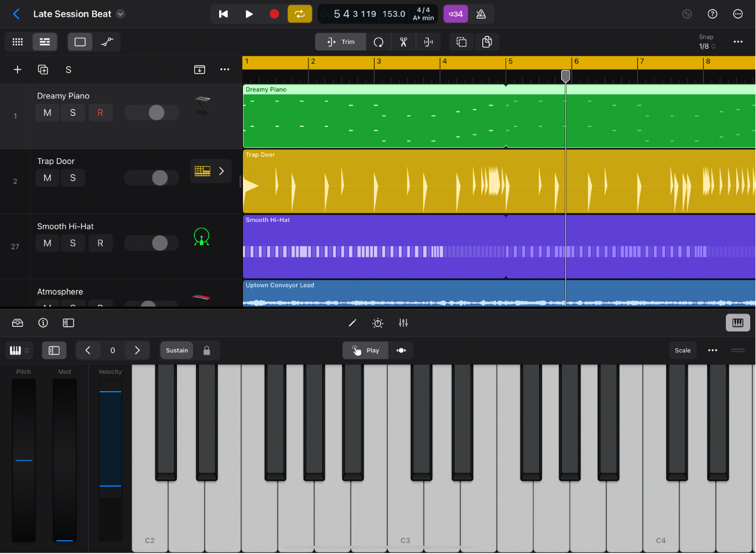The width and height of the screenshot is (756, 554).
Task: Tap the Sustain button
Action: [x=176, y=350]
